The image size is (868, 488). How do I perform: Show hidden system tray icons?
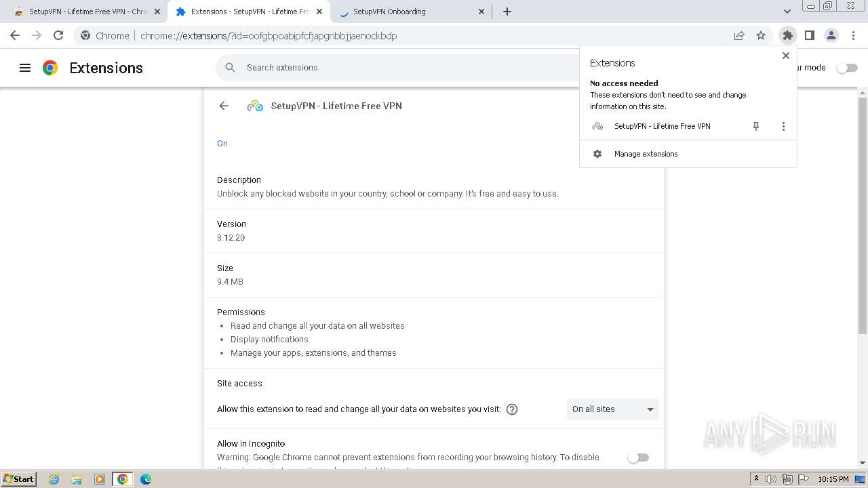(x=756, y=479)
